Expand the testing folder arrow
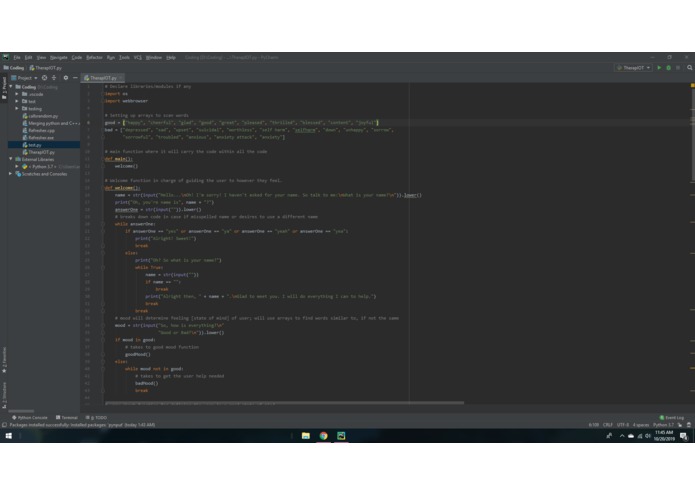Image resolution: width=695 pixels, height=494 pixels. point(17,109)
